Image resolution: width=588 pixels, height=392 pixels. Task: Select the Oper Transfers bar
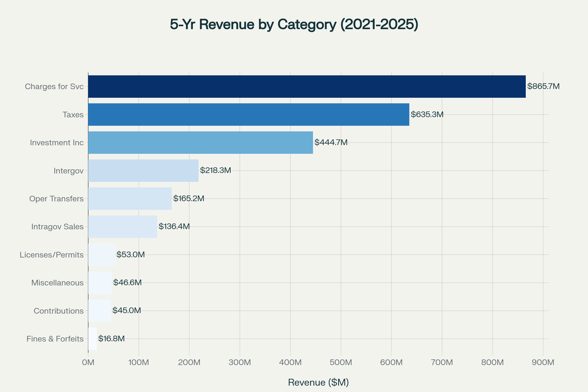(130, 198)
